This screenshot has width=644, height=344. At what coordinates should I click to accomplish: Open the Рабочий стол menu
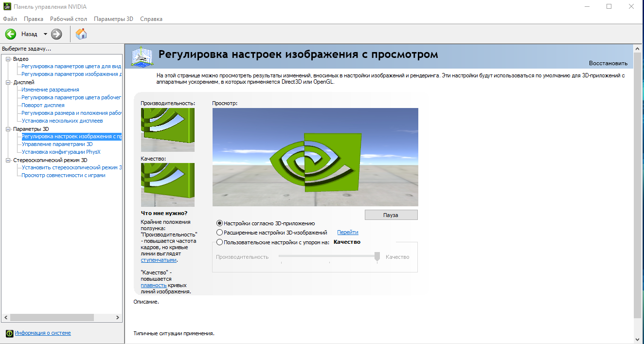69,19
